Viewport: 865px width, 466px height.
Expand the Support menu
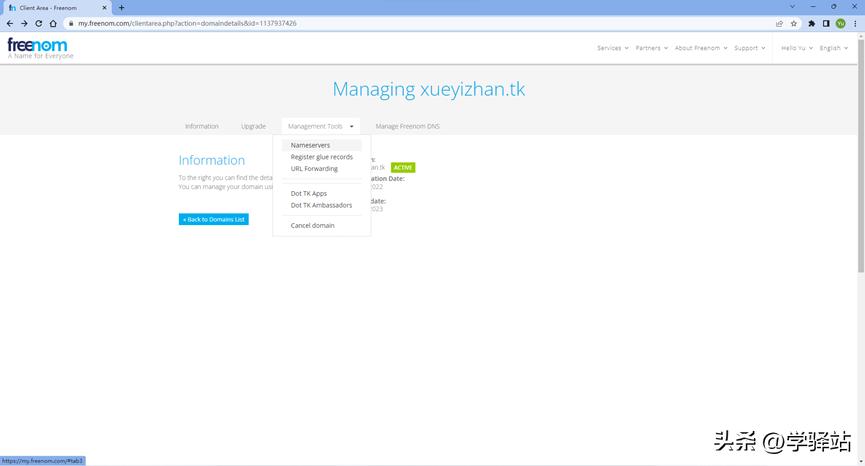(x=750, y=48)
